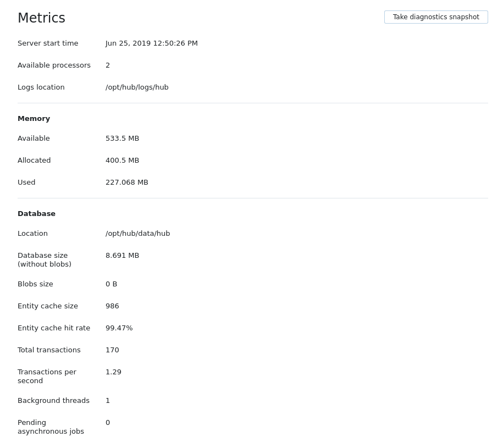
Task: Click the Memory section header
Action: 34,118
